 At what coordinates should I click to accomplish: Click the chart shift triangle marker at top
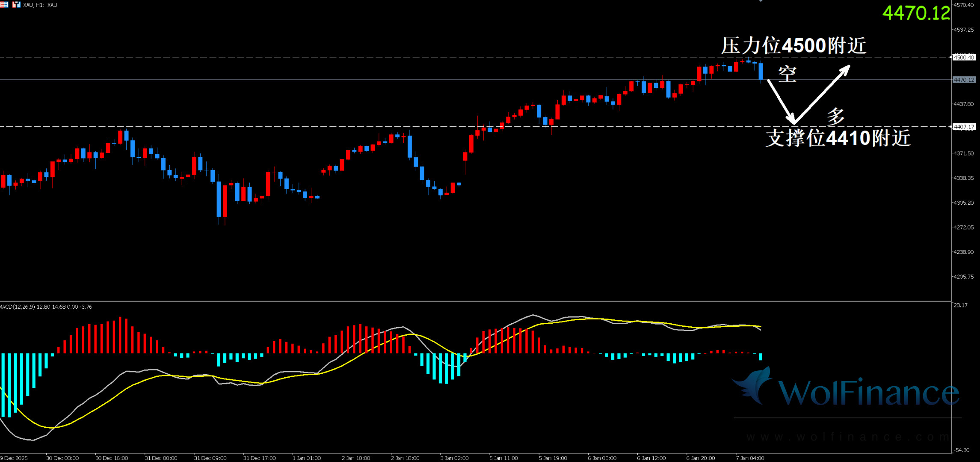(x=761, y=1)
